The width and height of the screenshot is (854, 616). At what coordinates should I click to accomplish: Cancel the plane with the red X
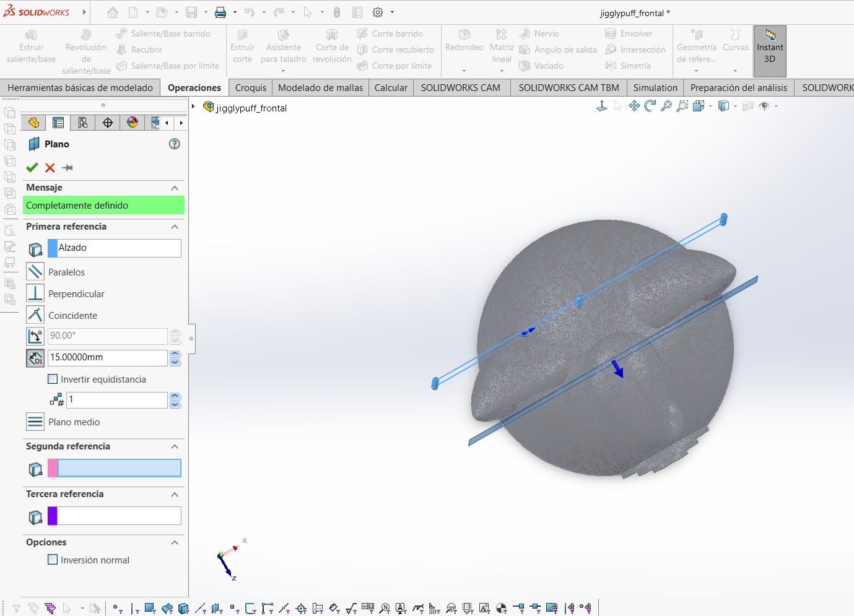pos(50,167)
